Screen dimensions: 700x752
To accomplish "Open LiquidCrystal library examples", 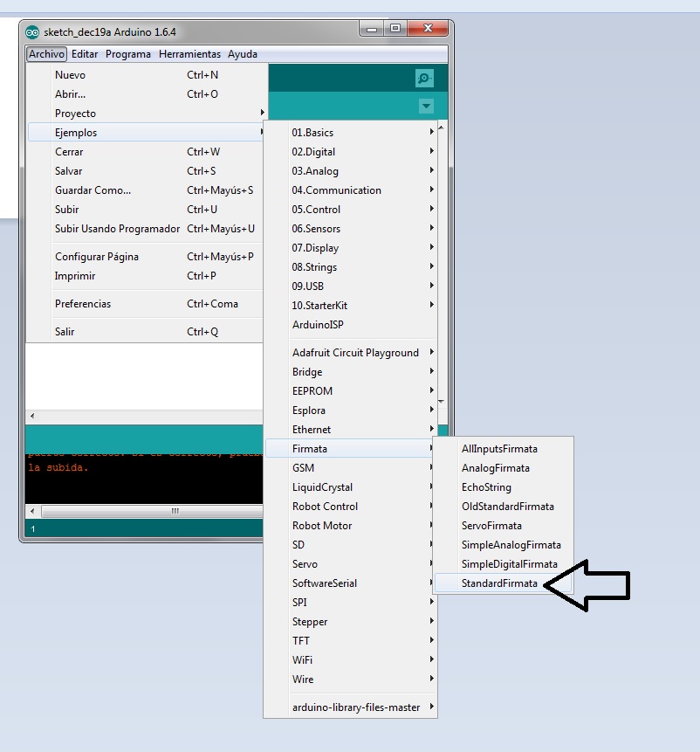I will [x=350, y=486].
